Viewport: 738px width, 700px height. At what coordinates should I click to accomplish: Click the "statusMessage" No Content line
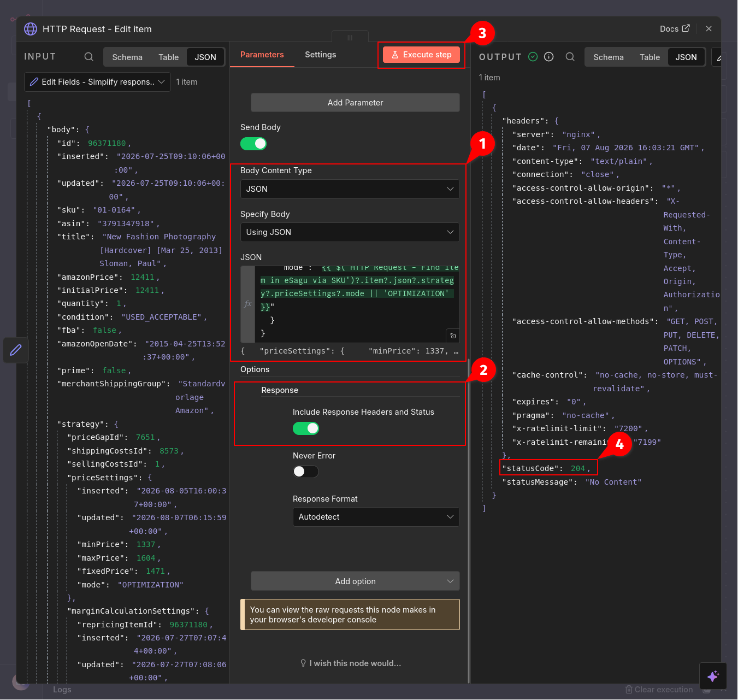tap(572, 482)
